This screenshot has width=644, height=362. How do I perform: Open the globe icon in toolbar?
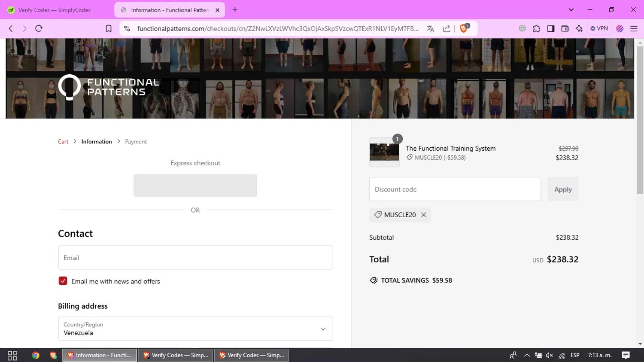tap(522, 28)
